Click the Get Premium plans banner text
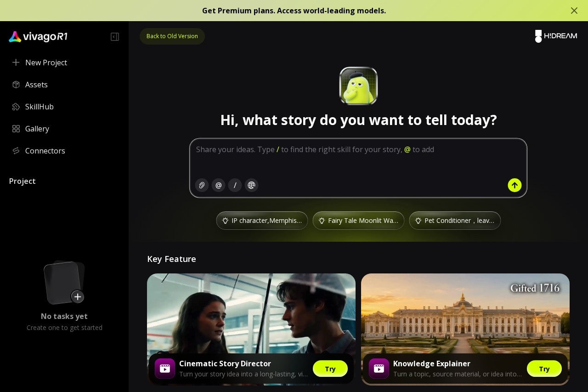 [294, 11]
